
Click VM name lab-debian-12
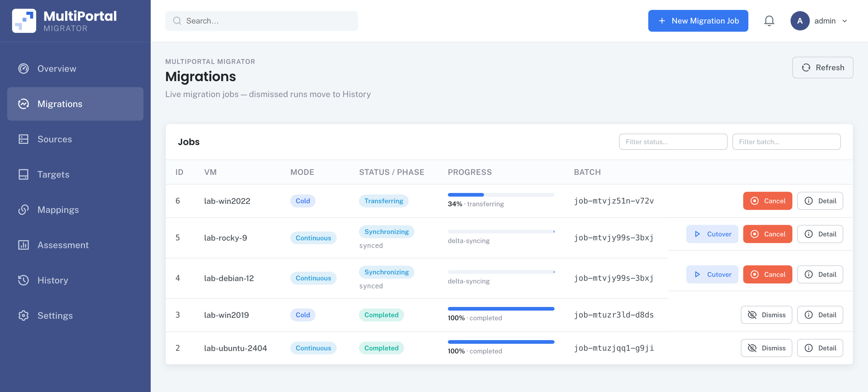[229, 278]
